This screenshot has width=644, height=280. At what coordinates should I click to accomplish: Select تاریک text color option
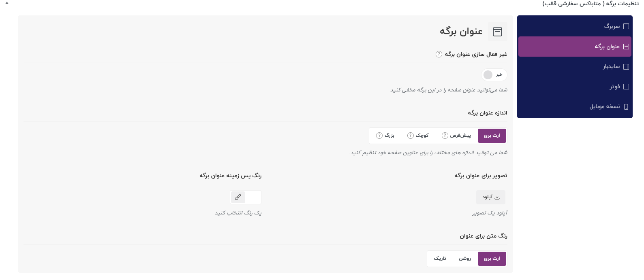click(x=440, y=259)
